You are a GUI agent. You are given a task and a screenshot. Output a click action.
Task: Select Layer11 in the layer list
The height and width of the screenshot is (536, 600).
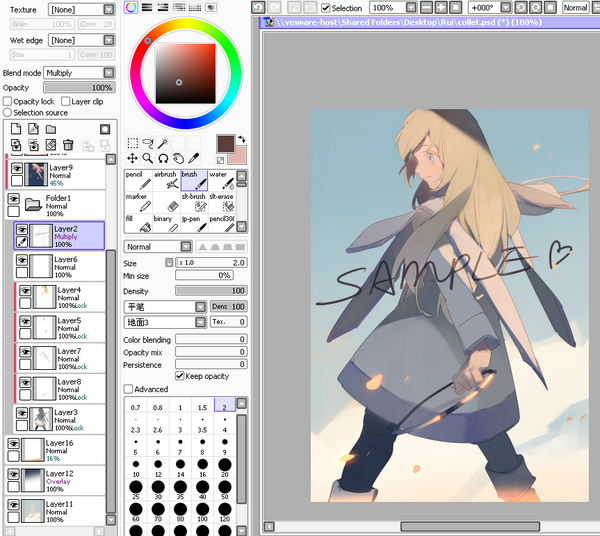[x=55, y=511]
